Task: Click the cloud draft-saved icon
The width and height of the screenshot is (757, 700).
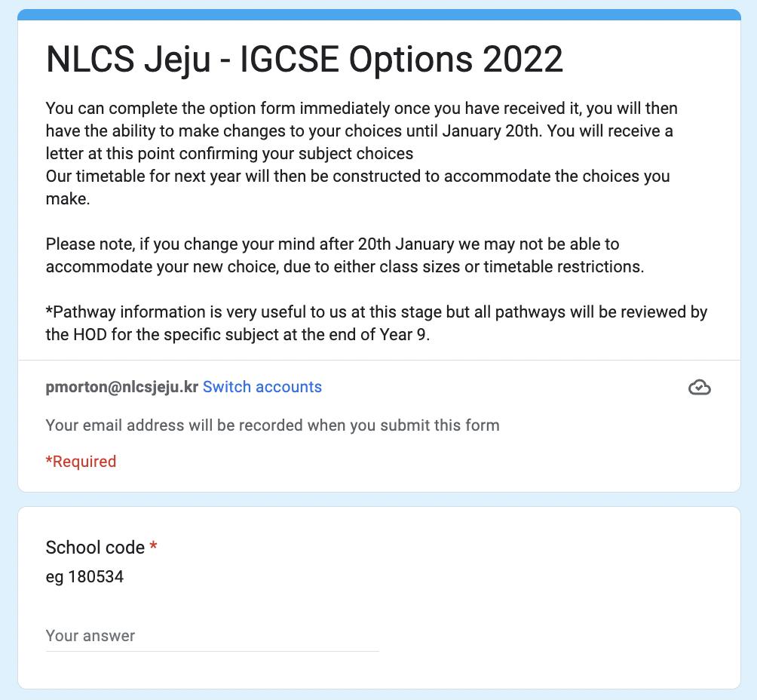Action: tap(699, 388)
